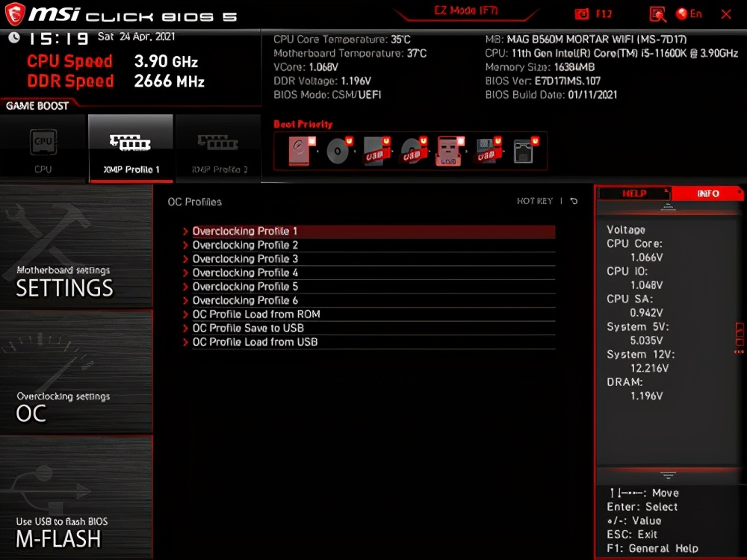This screenshot has width=747, height=560.
Task: Click the System 12V 12.216V value
Action: pos(649,368)
